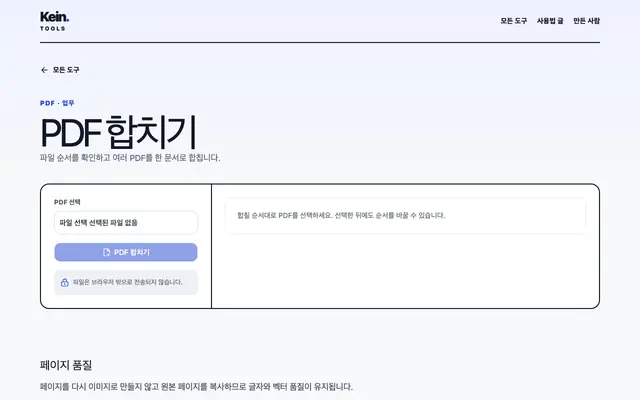Click the 페이지를 다시 이미지로 만들지 않고 paragraph
Image resolution: width=640 pixels, height=400 pixels.
pos(196,387)
